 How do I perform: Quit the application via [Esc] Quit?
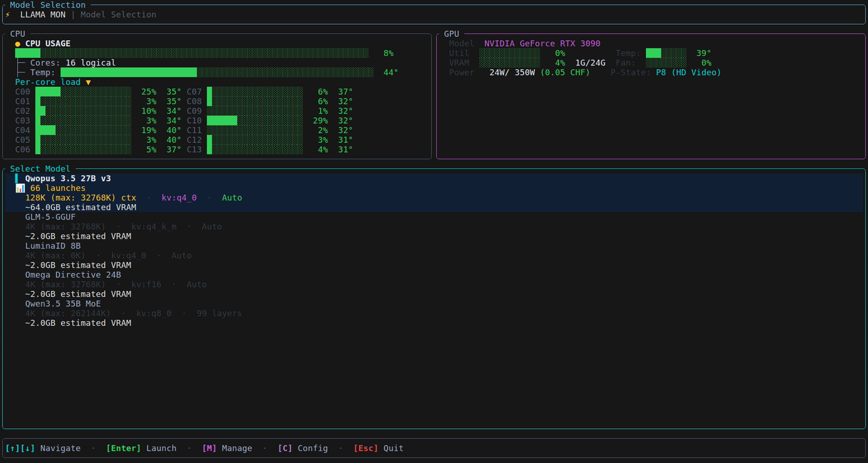[378, 448]
